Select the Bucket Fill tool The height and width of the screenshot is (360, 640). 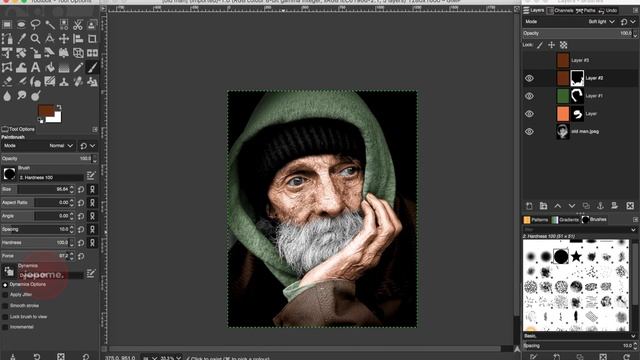pos(50,67)
